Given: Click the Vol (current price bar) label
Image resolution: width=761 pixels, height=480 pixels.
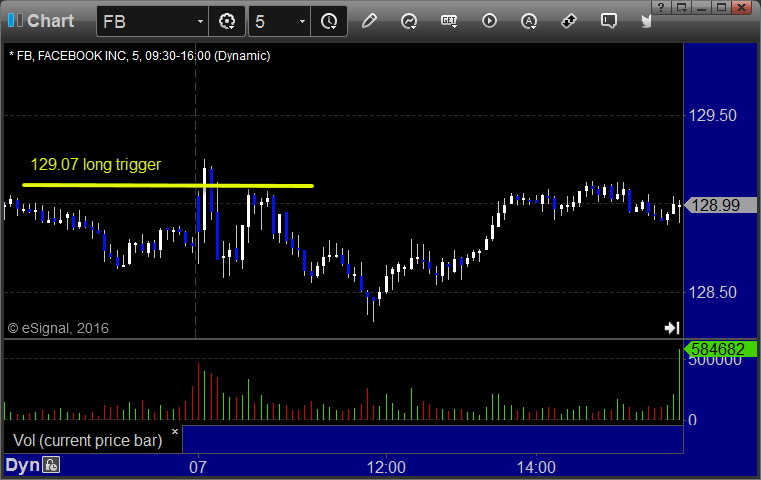Looking at the screenshot, I should pos(88,441).
